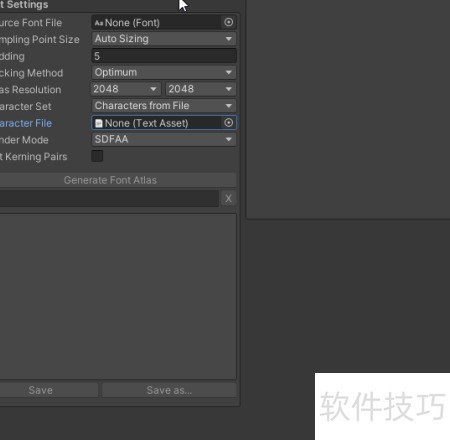Click into the Padding value field
Viewport: 450px width, 440px height.
[164, 56]
